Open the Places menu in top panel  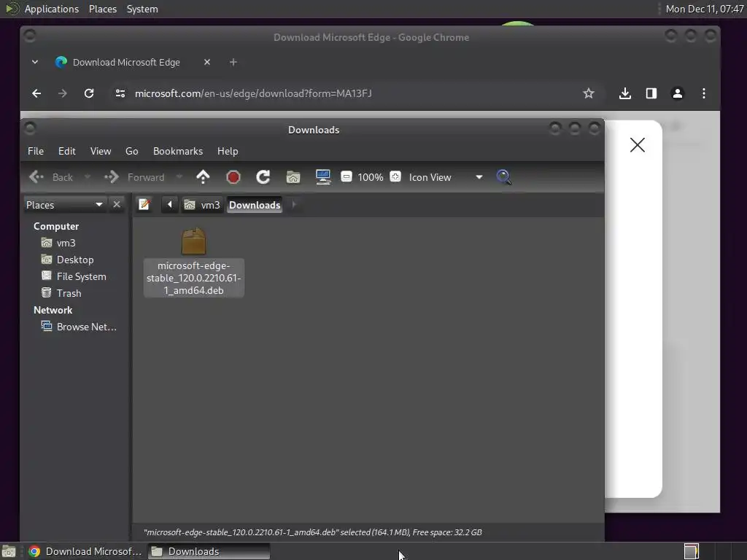click(102, 9)
